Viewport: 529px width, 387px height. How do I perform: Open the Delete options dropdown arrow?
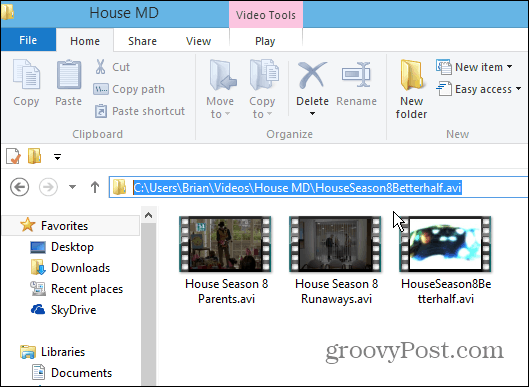[312, 114]
